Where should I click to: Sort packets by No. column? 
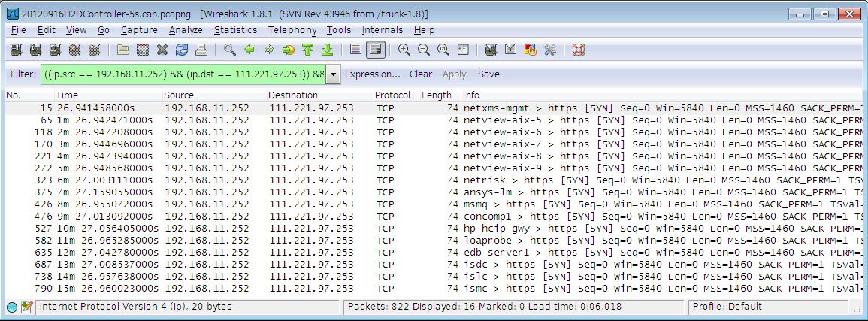29,95
